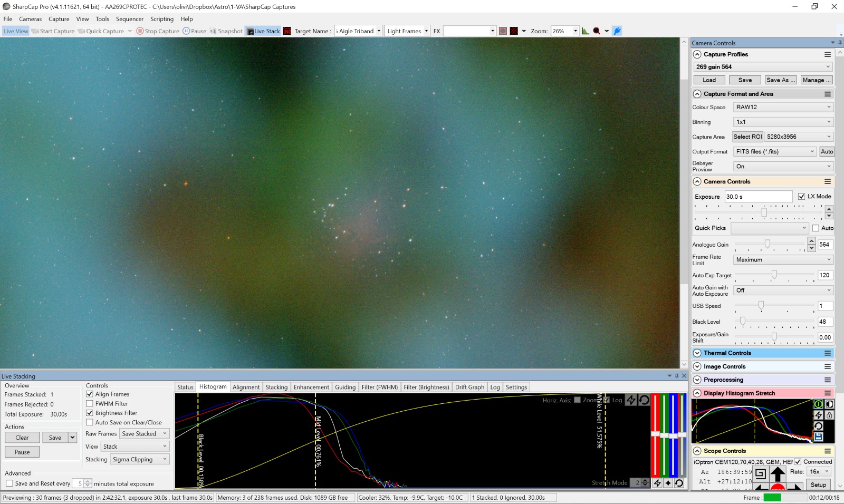Open the Binning 1x1 dropdown

point(783,122)
